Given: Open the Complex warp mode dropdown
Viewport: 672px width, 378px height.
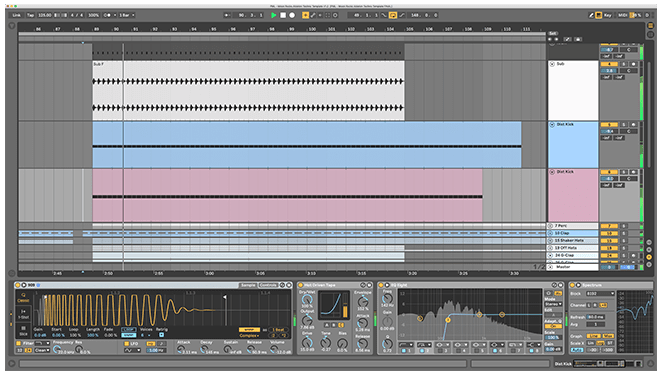Looking at the screenshot, I should 249,336.
